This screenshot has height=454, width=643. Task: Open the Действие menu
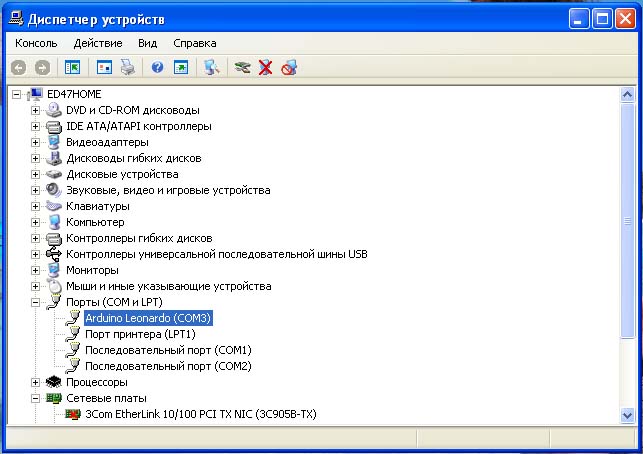pos(98,43)
